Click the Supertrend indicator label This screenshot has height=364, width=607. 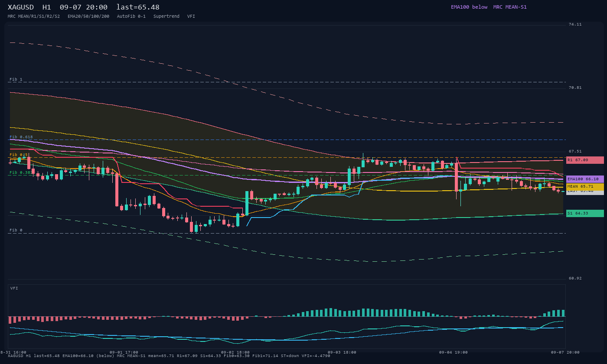pyautogui.click(x=166, y=16)
